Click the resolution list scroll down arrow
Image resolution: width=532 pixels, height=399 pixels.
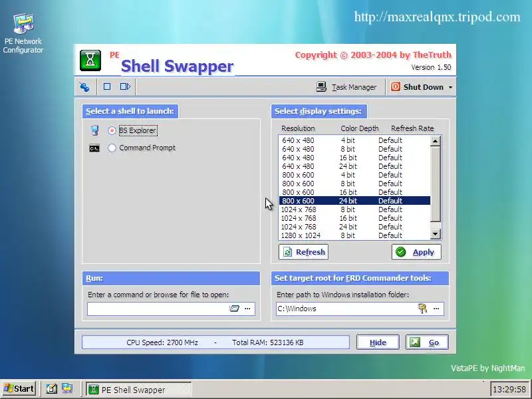click(436, 234)
